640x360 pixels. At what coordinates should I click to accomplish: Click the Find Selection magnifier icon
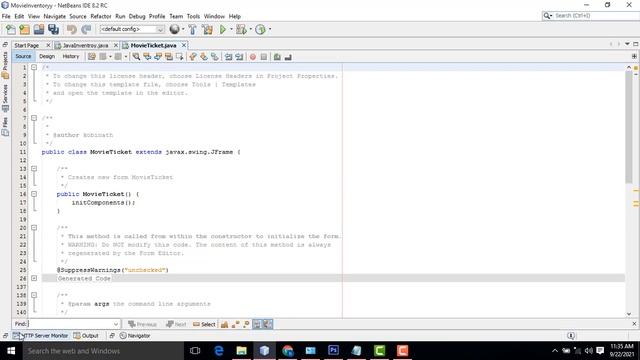pos(136,57)
